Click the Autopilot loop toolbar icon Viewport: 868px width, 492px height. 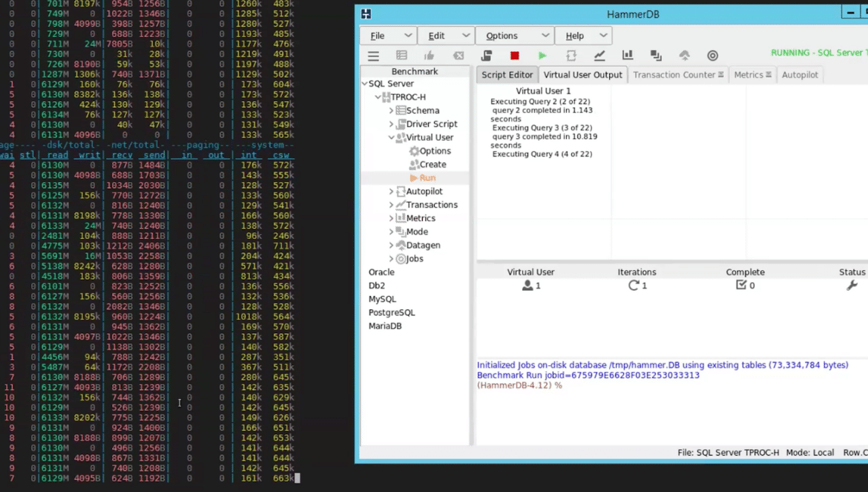(571, 56)
